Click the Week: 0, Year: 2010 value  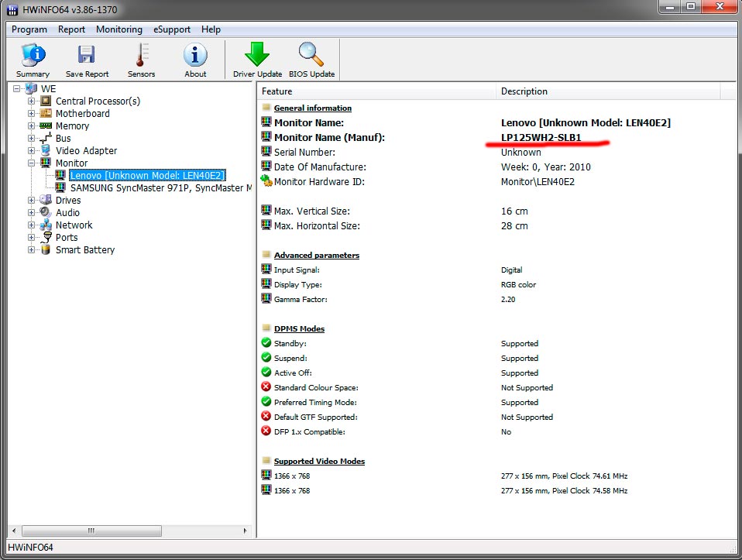pyautogui.click(x=545, y=167)
